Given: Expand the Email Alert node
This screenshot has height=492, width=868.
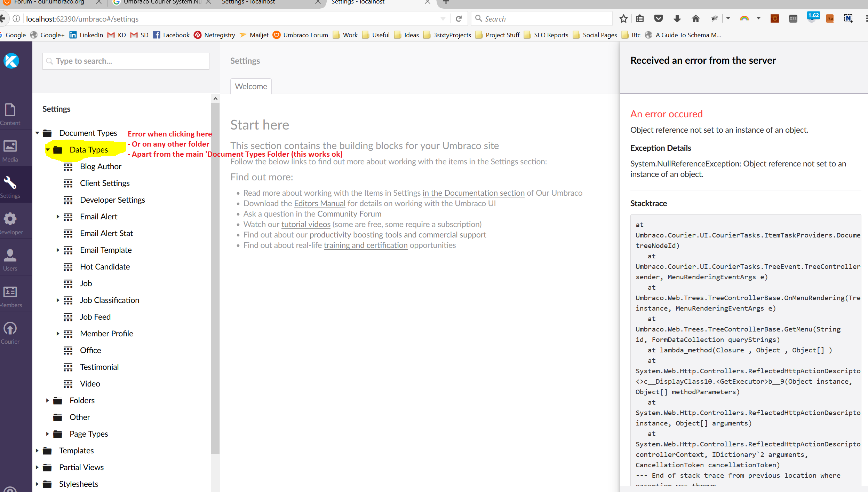Looking at the screenshot, I should point(58,217).
